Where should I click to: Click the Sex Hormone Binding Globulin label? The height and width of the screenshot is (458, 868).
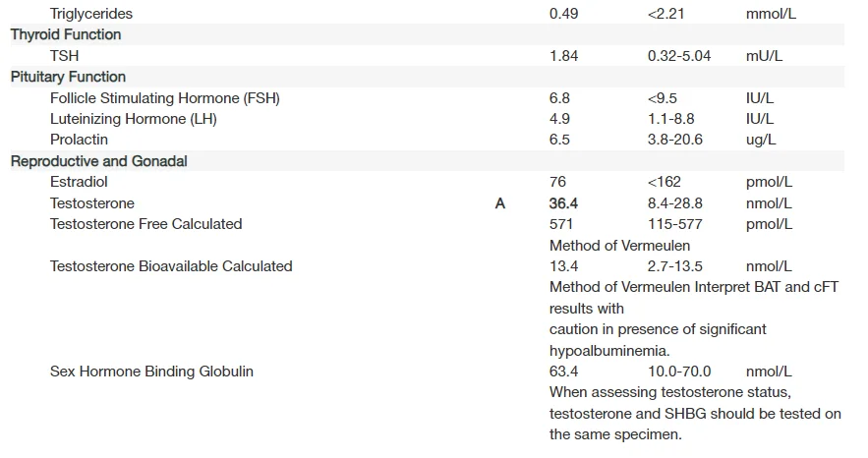point(151,372)
